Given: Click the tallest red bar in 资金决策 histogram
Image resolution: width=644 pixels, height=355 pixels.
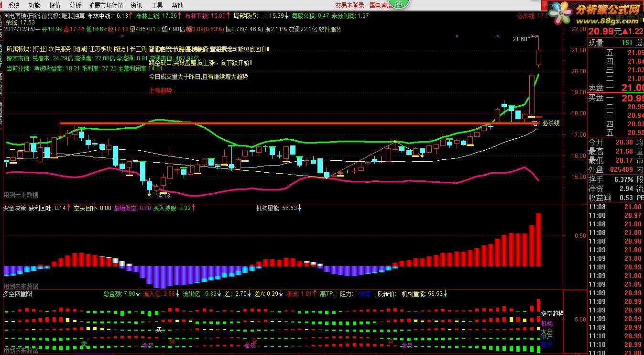Looking at the screenshot, I should point(538,240).
